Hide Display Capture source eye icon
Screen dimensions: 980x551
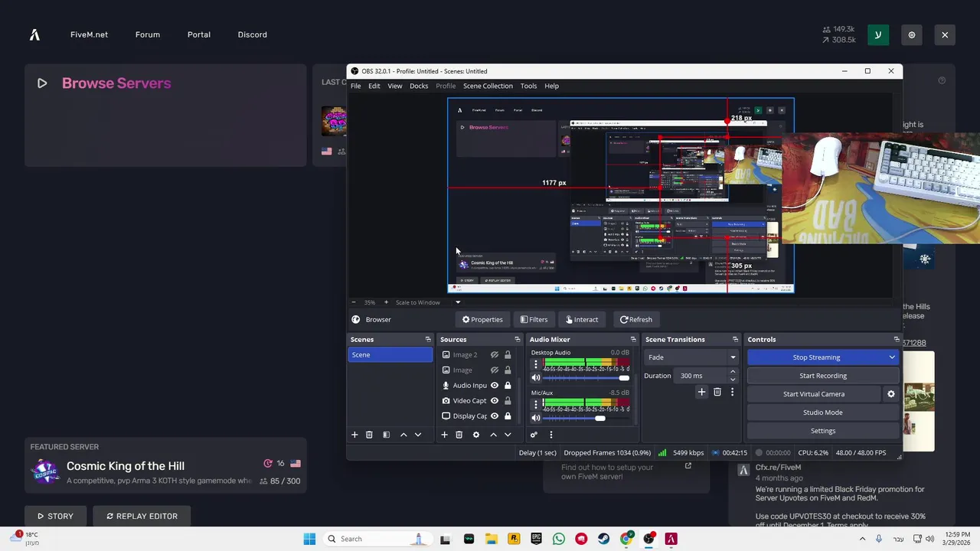pyautogui.click(x=495, y=416)
